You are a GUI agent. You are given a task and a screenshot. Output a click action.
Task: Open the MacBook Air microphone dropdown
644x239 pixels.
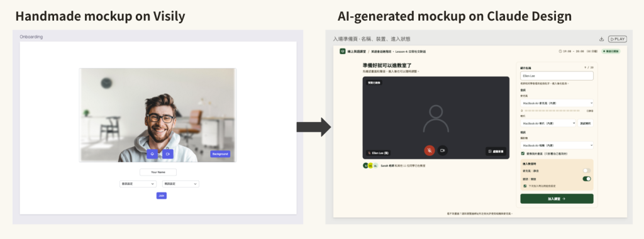coord(557,103)
